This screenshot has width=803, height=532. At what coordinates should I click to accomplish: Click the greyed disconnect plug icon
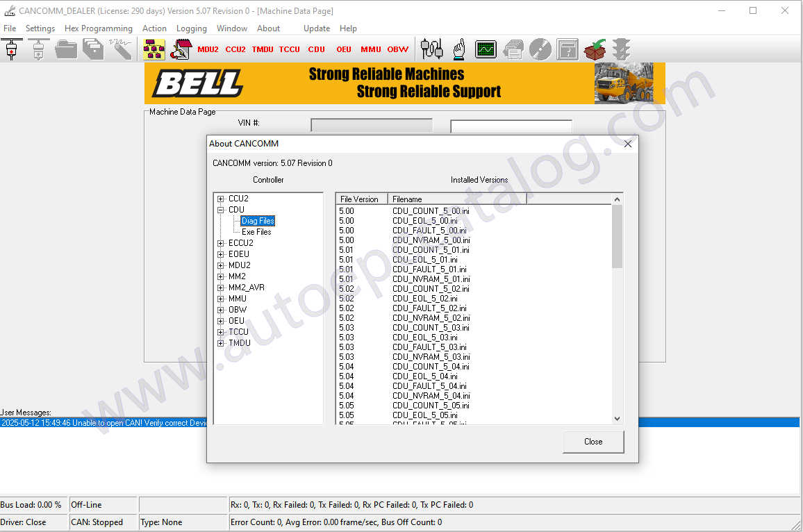click(38, 49)
